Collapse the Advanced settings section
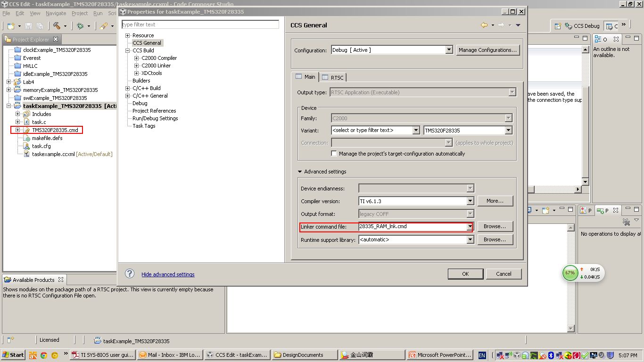Screen dimensions: 644x362 coord(300,172)
